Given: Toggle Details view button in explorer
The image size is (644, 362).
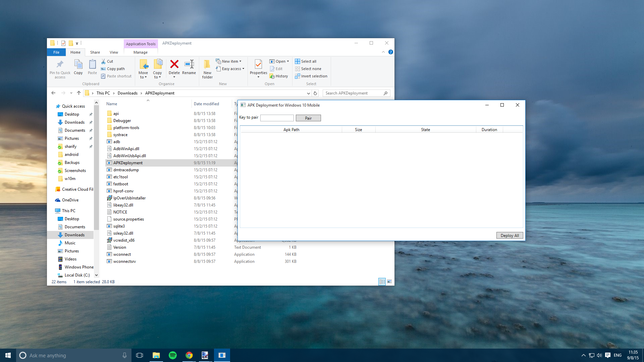Looking at the screenshot, I should coord(382,282).
